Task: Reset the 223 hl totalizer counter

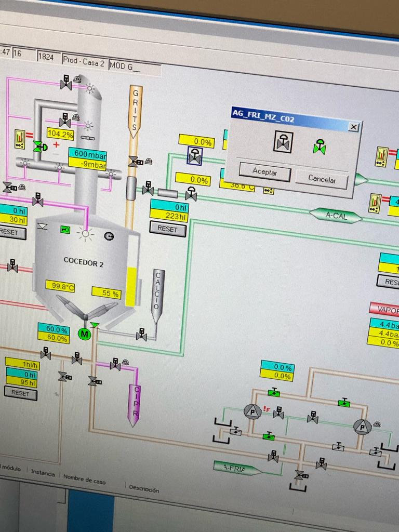Action: [167, 229]
